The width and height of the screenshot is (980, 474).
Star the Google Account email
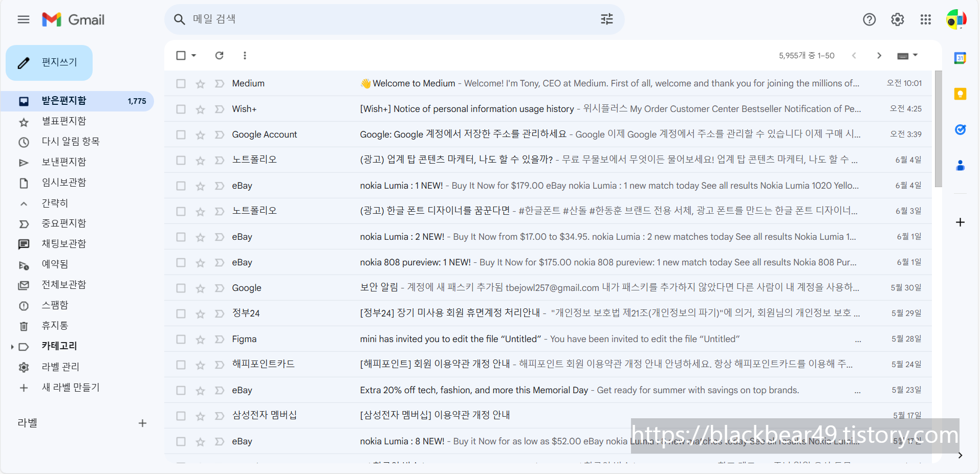[200, 135]
